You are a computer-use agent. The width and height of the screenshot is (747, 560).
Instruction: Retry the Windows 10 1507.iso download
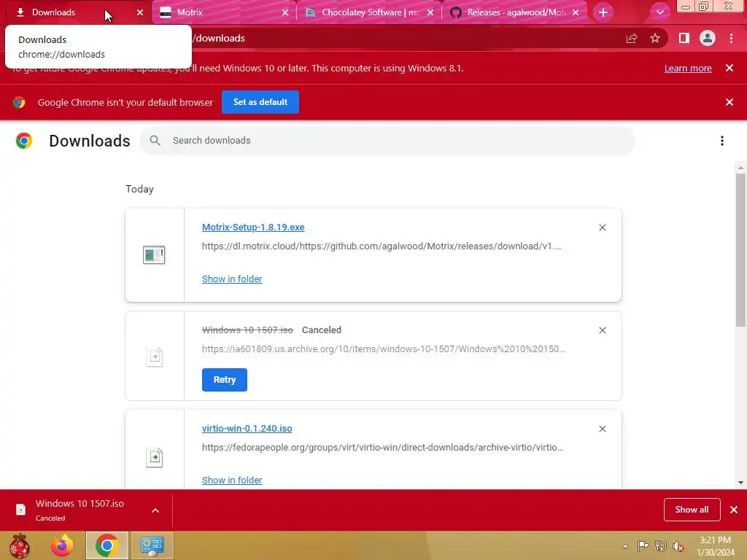point(225,379)
